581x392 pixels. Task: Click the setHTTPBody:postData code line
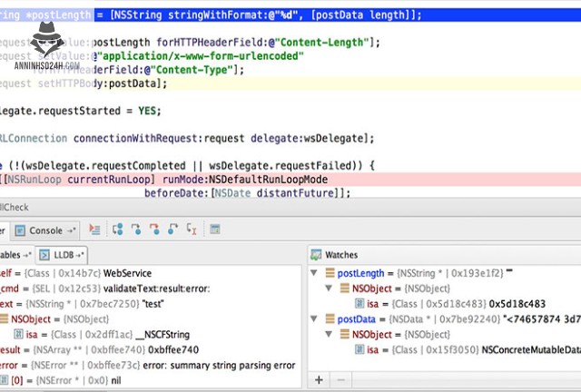290,83
